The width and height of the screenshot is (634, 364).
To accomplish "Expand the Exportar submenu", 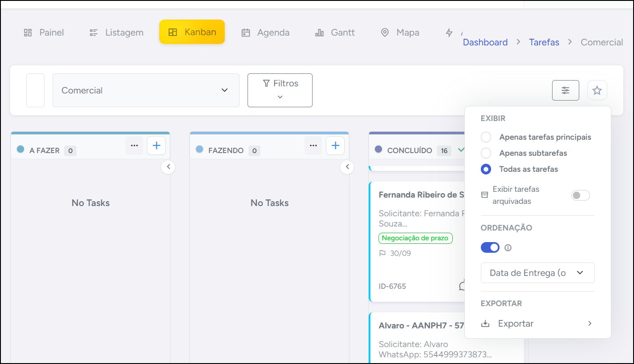I will pyautogui.click(x=538, y=324).
